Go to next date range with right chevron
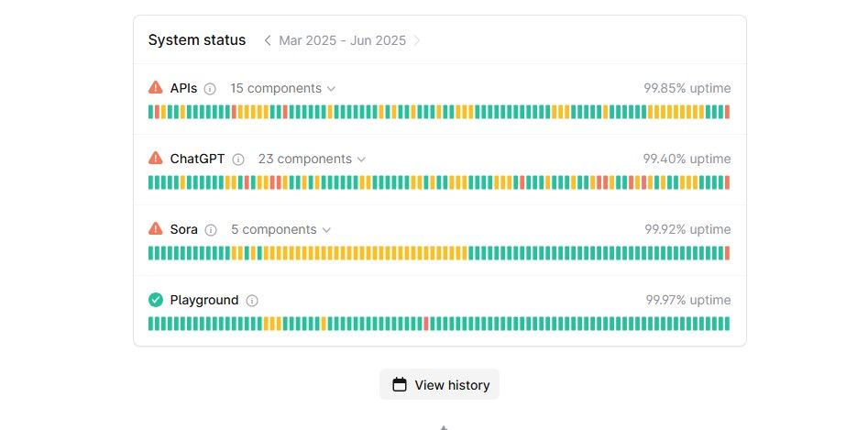868x430 pixels. tap(417, 40)
